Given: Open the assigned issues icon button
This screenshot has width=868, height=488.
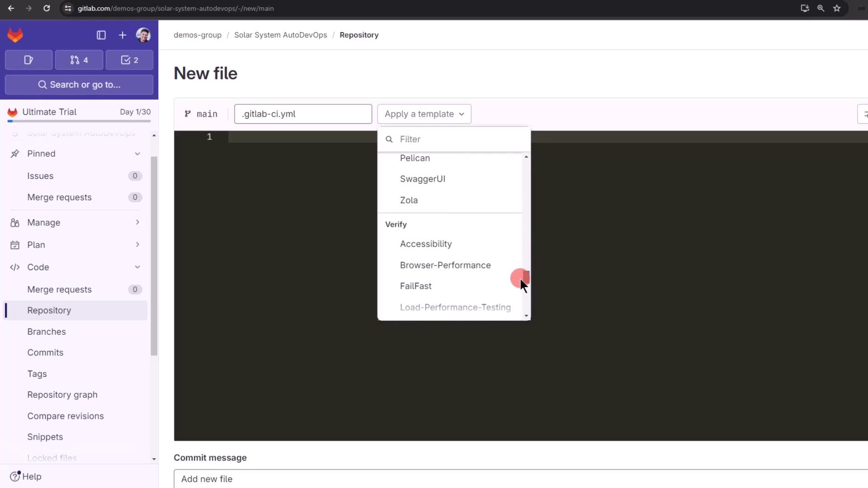Looking at the screenshot, I should (x=28, y=60).
